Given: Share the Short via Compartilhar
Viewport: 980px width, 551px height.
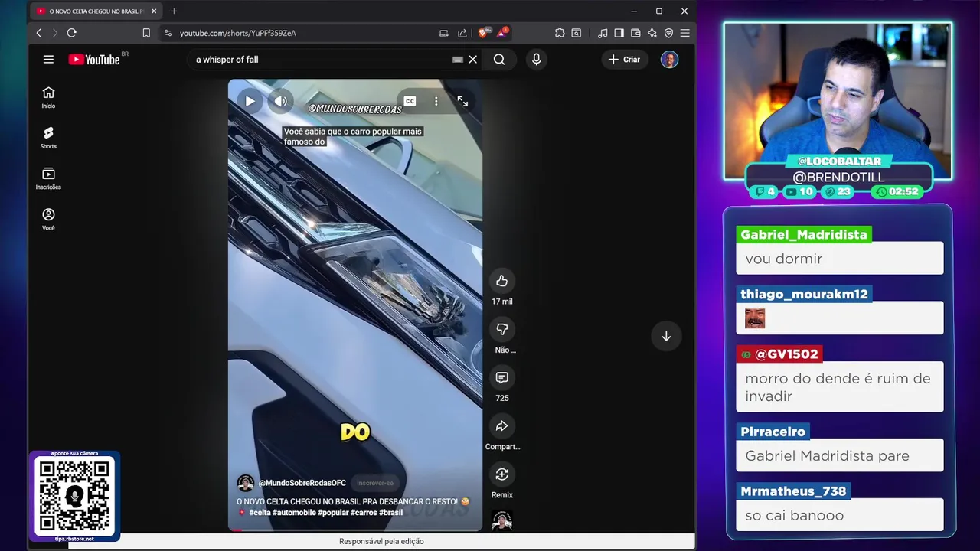Looking at the screenshot, I should [x=501, y=426].
